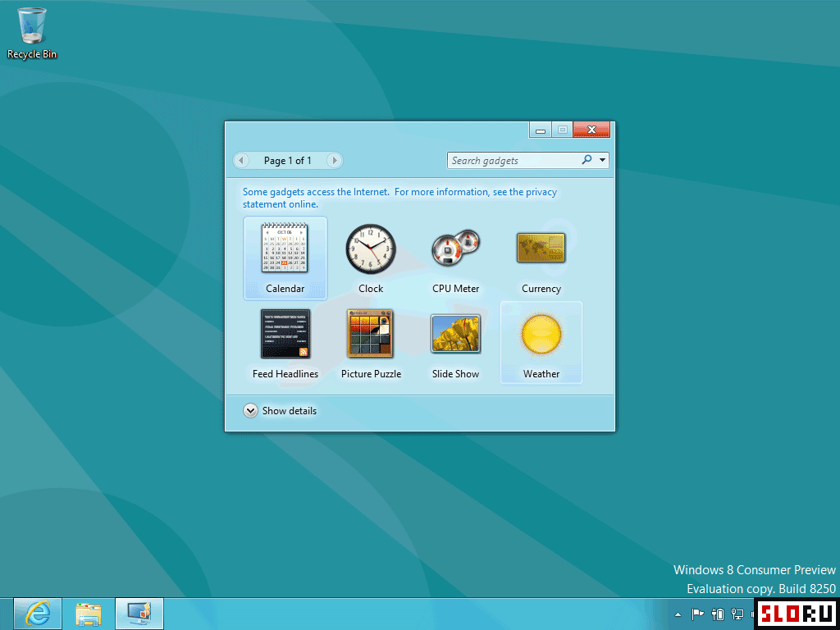Open Recycle Bin on desktop

click(x=32, y=33)
